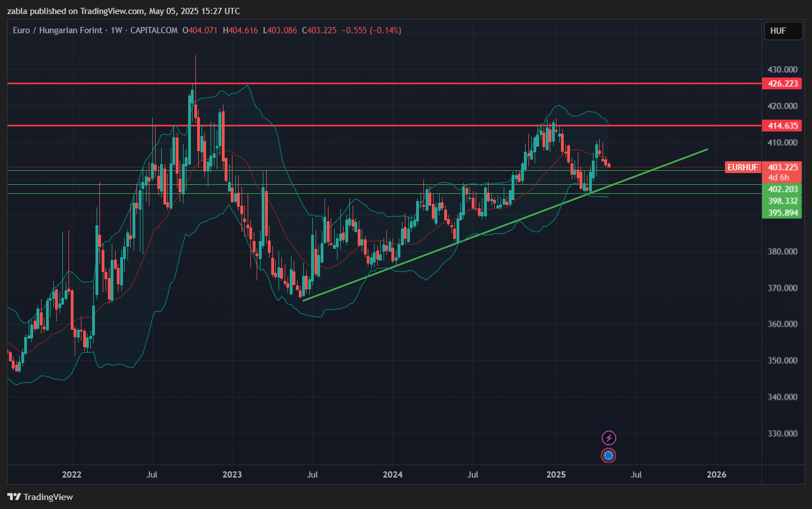
Task: Click the red 414.635 price label
Action: click(x=782, y=126)
